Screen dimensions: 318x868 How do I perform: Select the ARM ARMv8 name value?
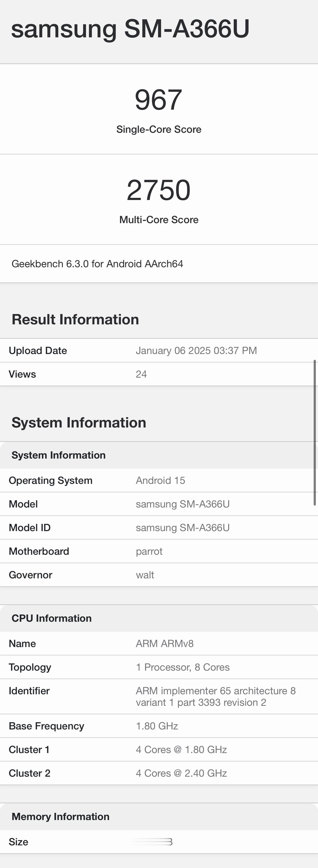(165, 644)
